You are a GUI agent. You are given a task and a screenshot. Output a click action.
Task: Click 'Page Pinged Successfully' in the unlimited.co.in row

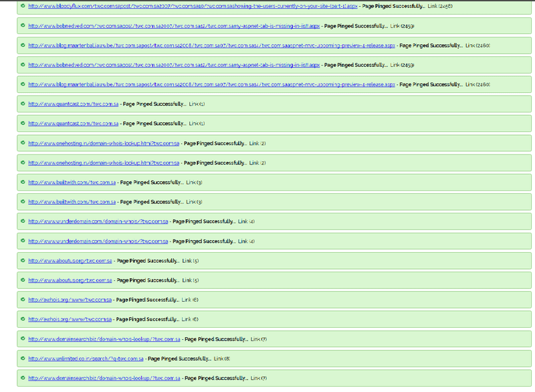click(x=179, y=359)
